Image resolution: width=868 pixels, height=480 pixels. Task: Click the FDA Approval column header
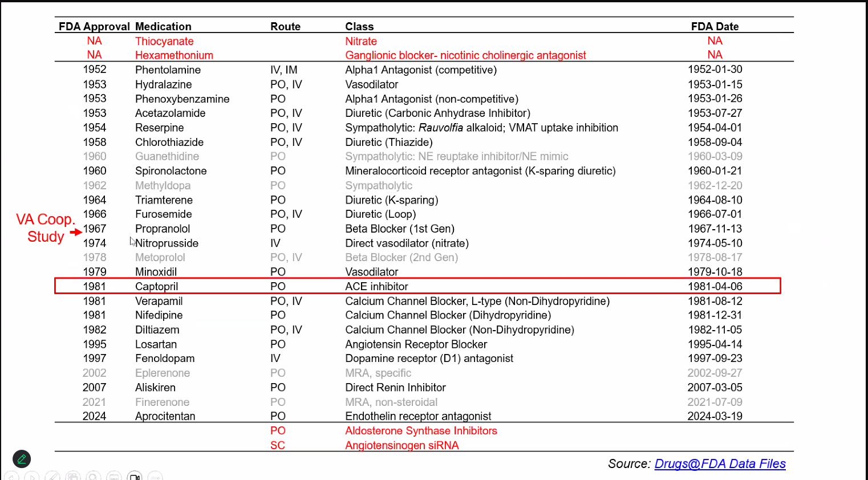[x=94, y=26]
